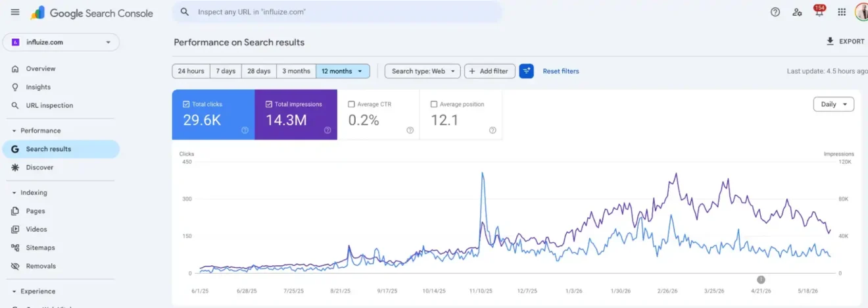The width and height of the screenshot is (868, 308).
Task: Go to URL inspection in sidebar
Action: click(x=49, y=105)
